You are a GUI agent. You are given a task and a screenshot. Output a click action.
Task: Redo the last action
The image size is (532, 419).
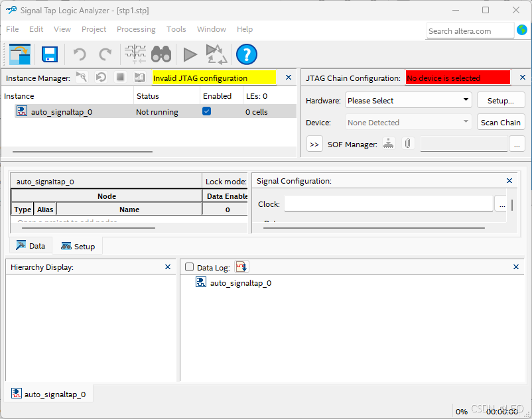pyautogui.click(x=105, y=54)
